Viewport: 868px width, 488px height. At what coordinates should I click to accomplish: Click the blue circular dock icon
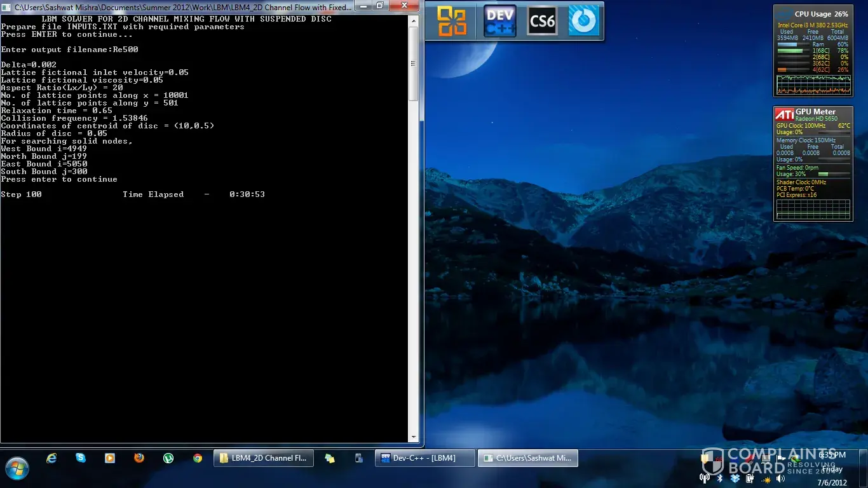(x=583, y=21)
